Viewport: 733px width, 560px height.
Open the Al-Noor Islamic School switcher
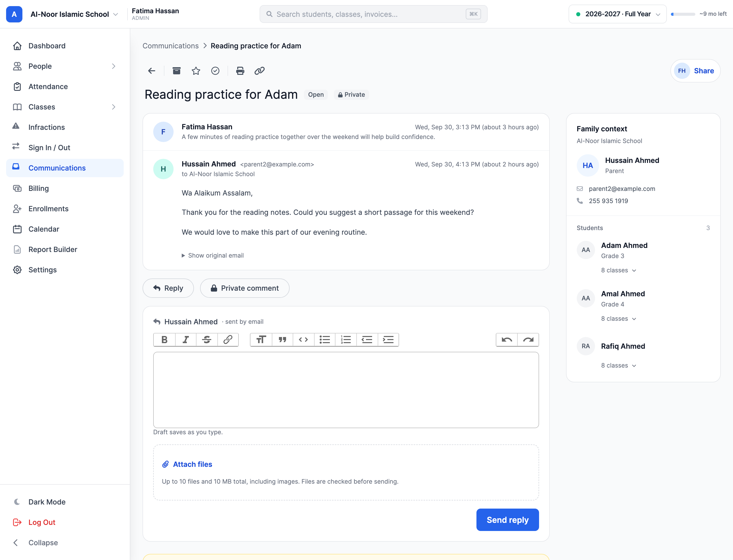pyautogui.click(x=74, y=14)
